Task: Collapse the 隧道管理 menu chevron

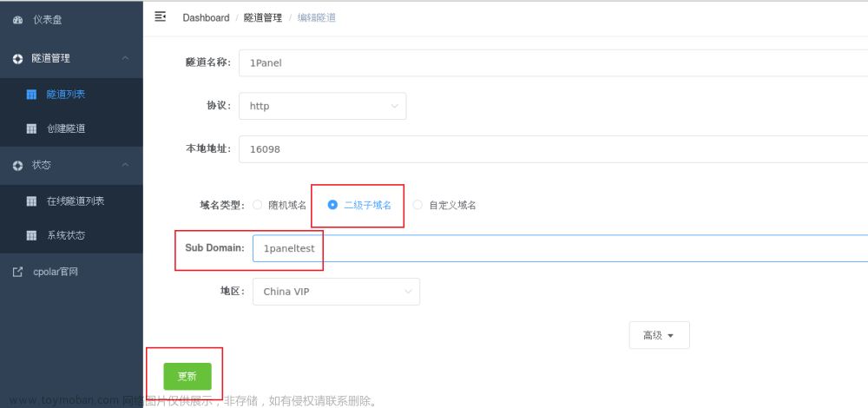Action: [x=125, y=57]
